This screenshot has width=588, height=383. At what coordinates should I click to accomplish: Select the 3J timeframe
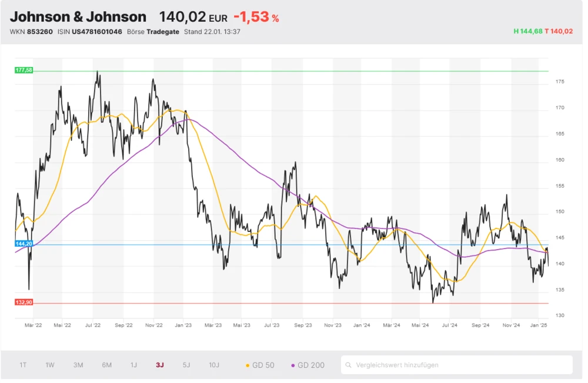160,365
